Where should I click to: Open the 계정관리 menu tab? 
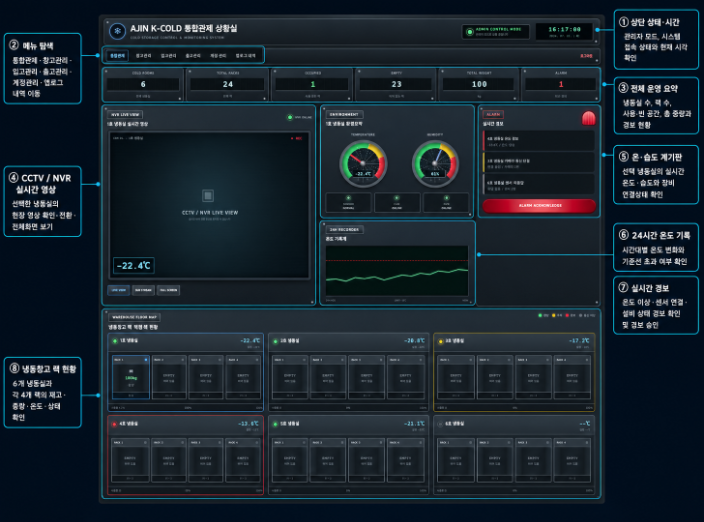coord(218,56)
